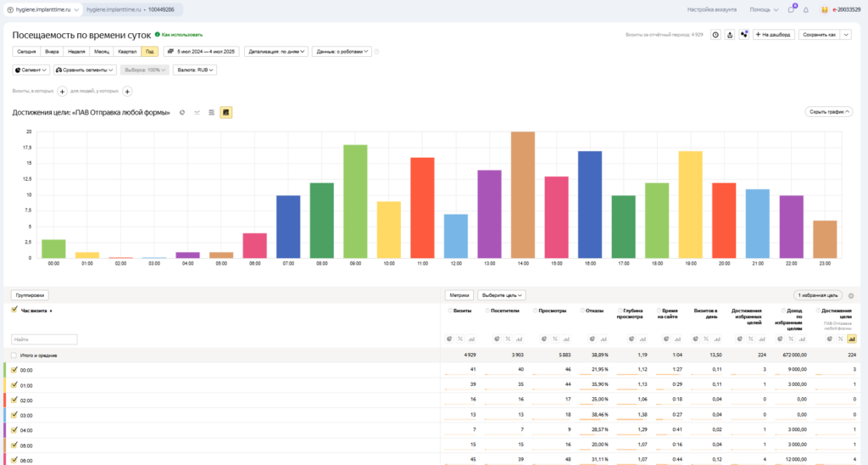Screen dimensions: 868x465
Task: Click the export report icon
Action: pyautogui.click(x=730, y=35)
